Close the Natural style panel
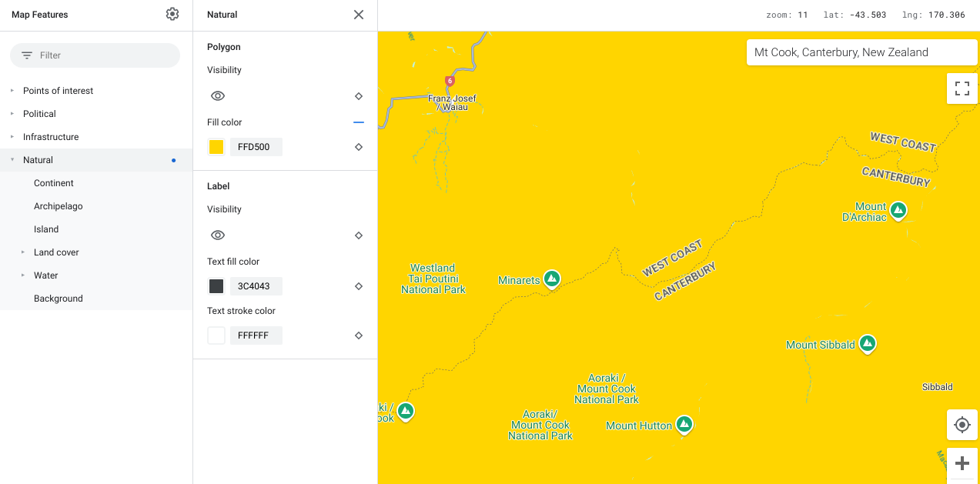This screenshot has height=484, width=980. click(x=359, y=15)
